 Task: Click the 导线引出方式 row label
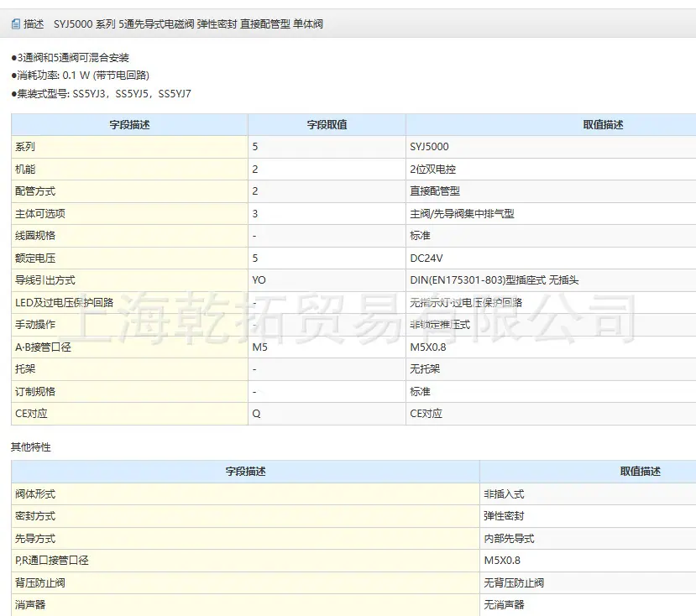pyautogui.click(x=44, y=280)
